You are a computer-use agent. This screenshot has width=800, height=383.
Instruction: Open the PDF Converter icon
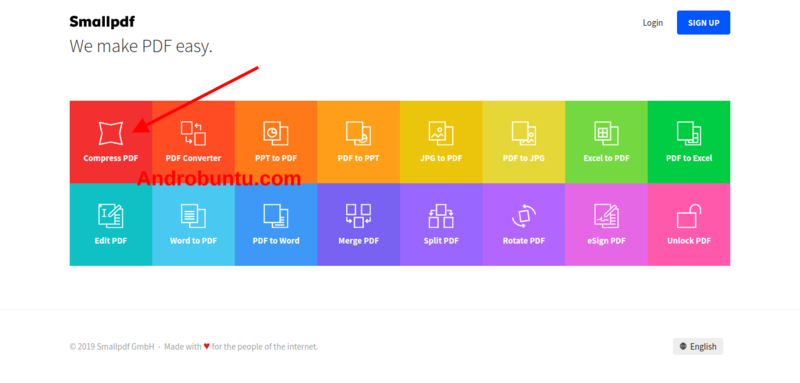coord(193,133)
